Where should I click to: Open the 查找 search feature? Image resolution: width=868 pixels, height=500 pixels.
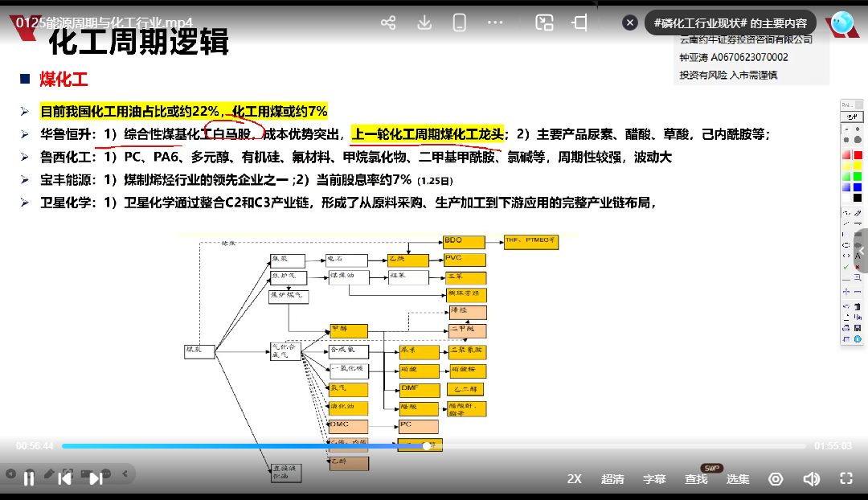click(696, 479)
